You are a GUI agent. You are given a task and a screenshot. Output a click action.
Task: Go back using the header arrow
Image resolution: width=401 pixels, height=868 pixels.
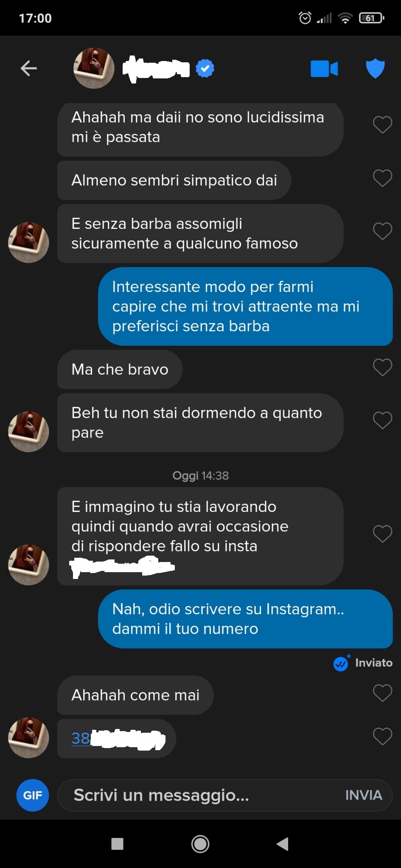pyautogui.click(x=28, y=68)
